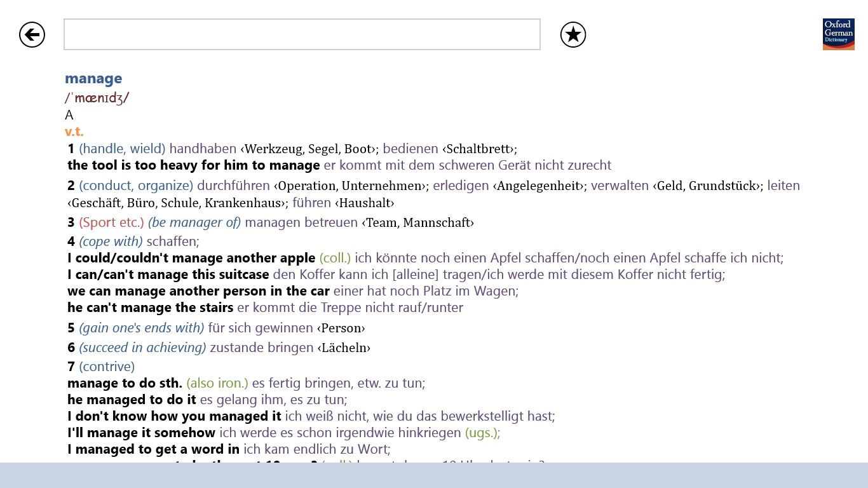868x488 pixels.
Task: Click the orange v.t. label
Action: pyautogui.click(x=74, y=131)
